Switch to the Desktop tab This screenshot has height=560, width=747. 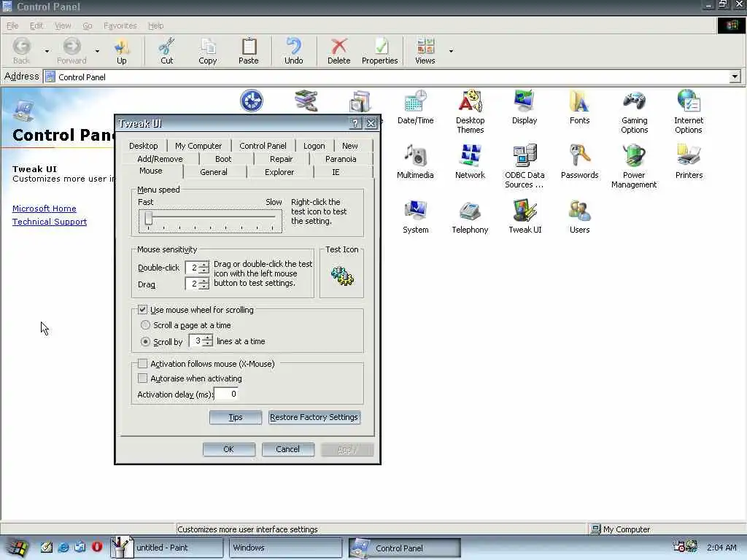pyautogui.click(x=144, y=146)
